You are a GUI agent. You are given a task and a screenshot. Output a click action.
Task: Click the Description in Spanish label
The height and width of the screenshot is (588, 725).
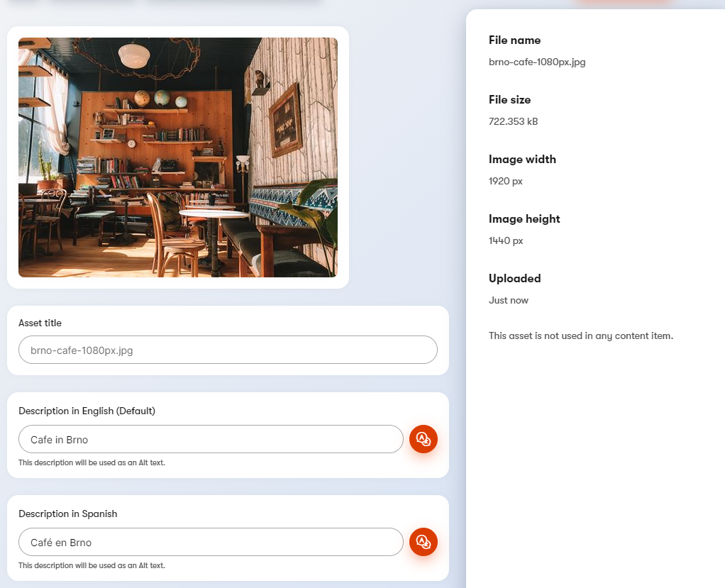point(67,514)
